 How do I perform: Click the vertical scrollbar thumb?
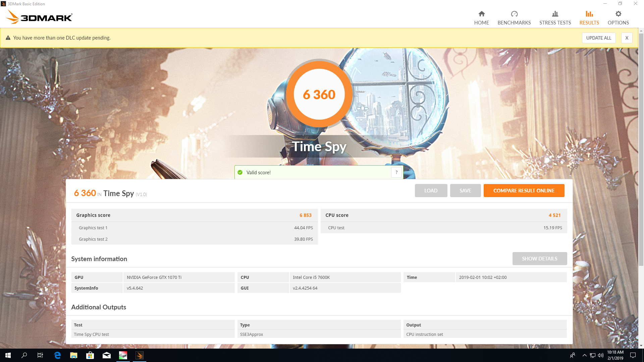[x=641, y=150]
